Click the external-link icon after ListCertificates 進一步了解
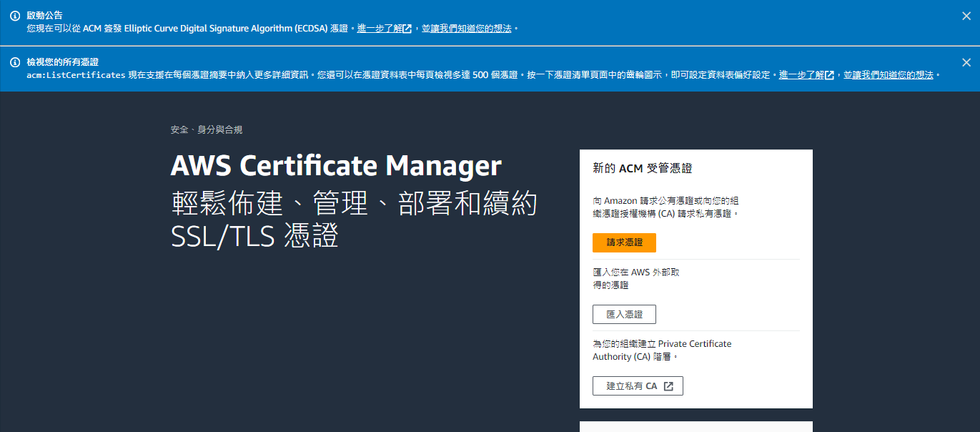 tap(829, 74)
